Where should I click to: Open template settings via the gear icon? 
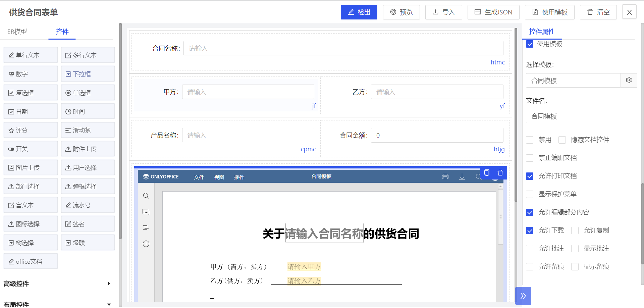pyautogui.click(x=629, y=80)
